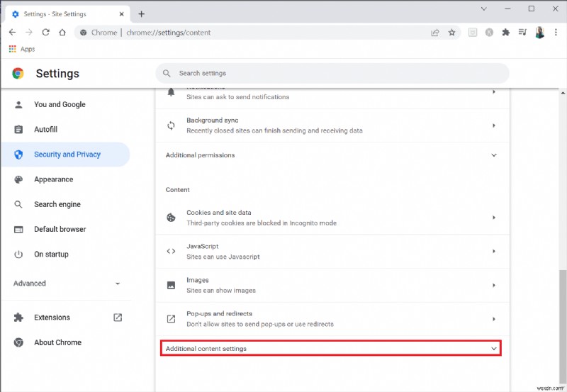Click the search magnifier in settings search
The height and width of the screenshot is (392, 567).
[167, 74]
